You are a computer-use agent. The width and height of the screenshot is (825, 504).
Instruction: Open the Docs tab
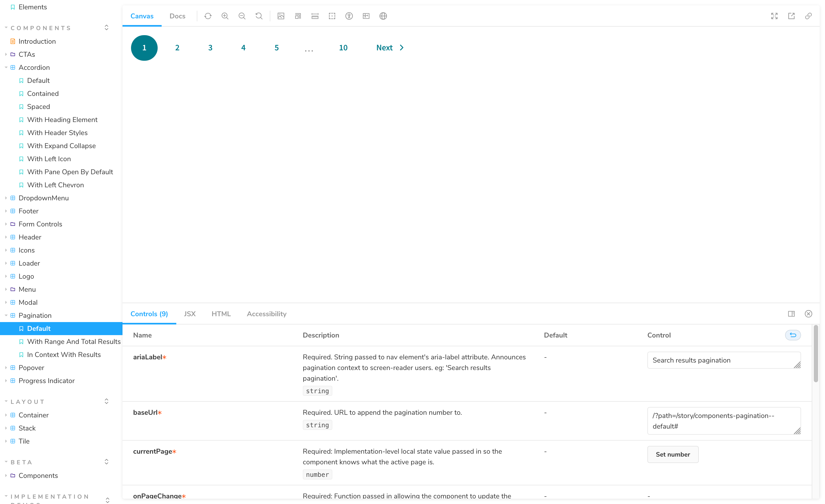coord(177,16)
